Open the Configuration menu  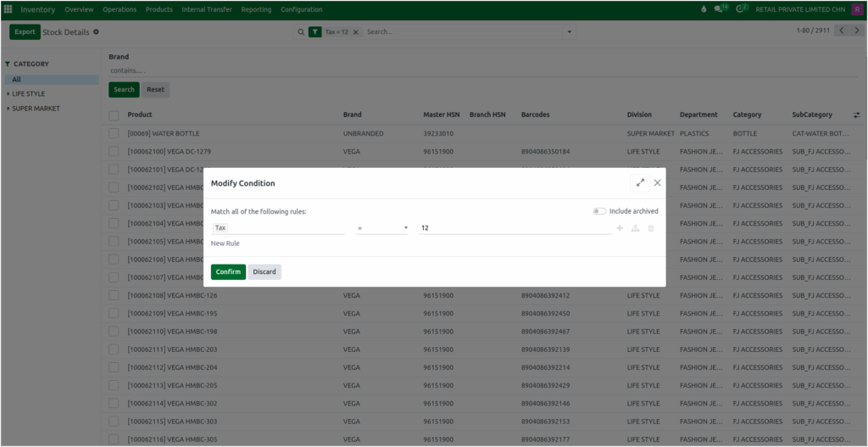tap(301, 9)
